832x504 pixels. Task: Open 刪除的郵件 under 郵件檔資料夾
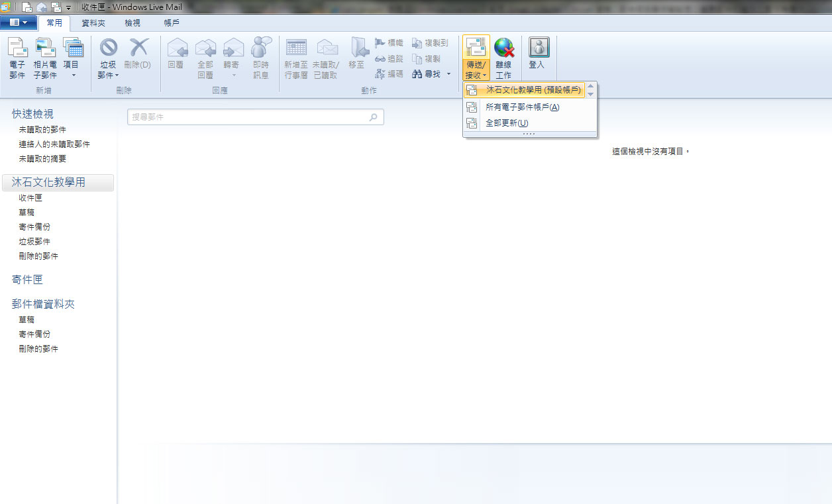(x=38, y=349)
